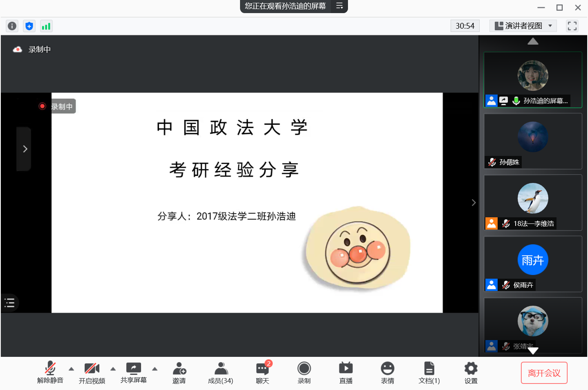Check network signal status icon
Screen dimensions: 588x390
(x=46, y=26)
